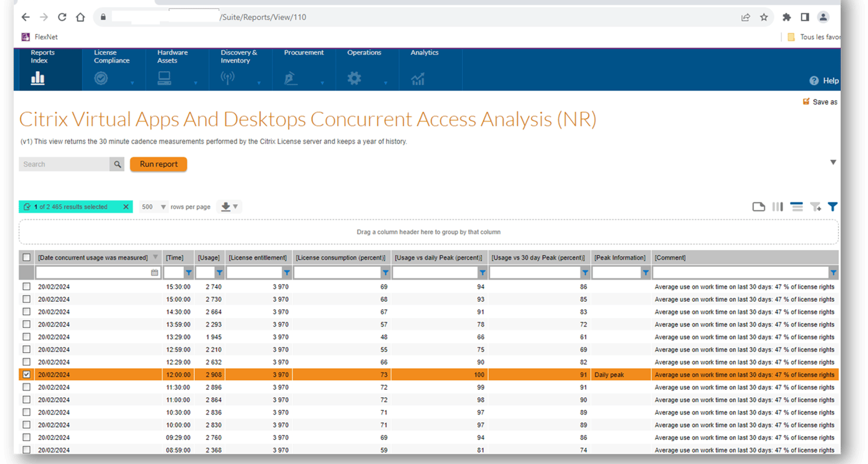868x464 pixels.
Task: Sort by Date concurrent usage was measured arrow
Action: [x=156, y=257]
